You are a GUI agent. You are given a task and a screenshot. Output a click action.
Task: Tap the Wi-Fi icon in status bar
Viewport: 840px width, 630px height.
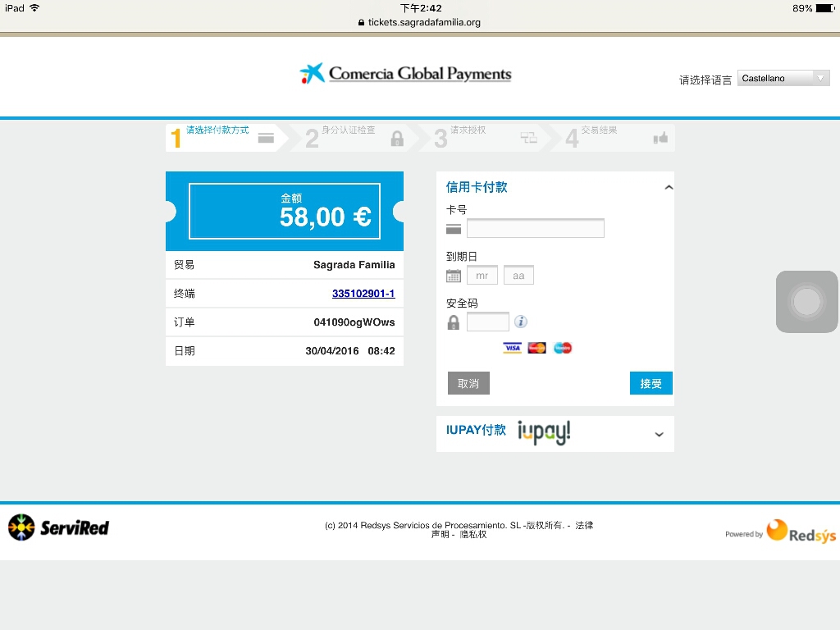click(x=34, y=8)
